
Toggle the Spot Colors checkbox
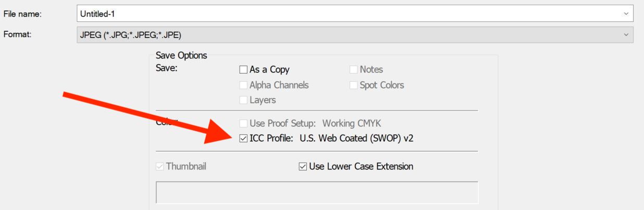353,85
